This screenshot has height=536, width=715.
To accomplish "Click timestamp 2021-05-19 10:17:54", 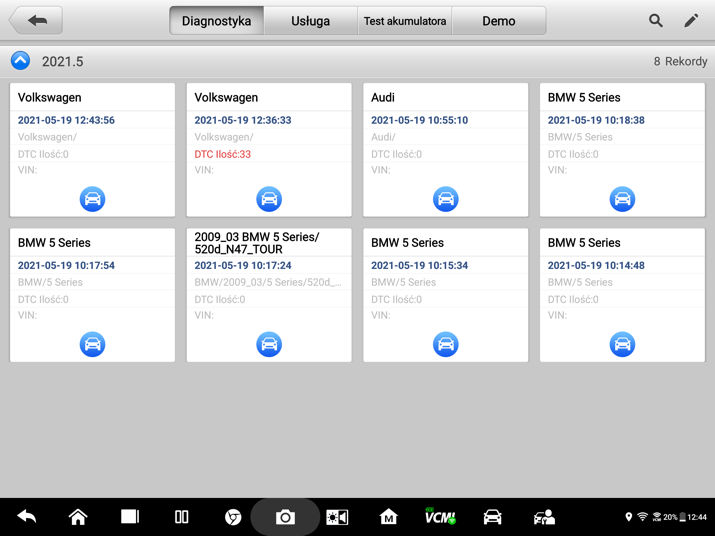I will pos(66,265).
